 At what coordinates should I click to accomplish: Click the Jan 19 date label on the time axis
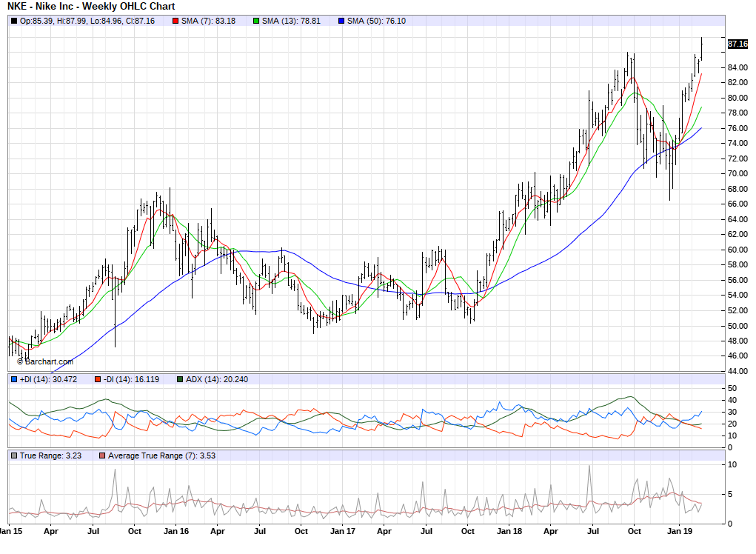tap(679, 531)
